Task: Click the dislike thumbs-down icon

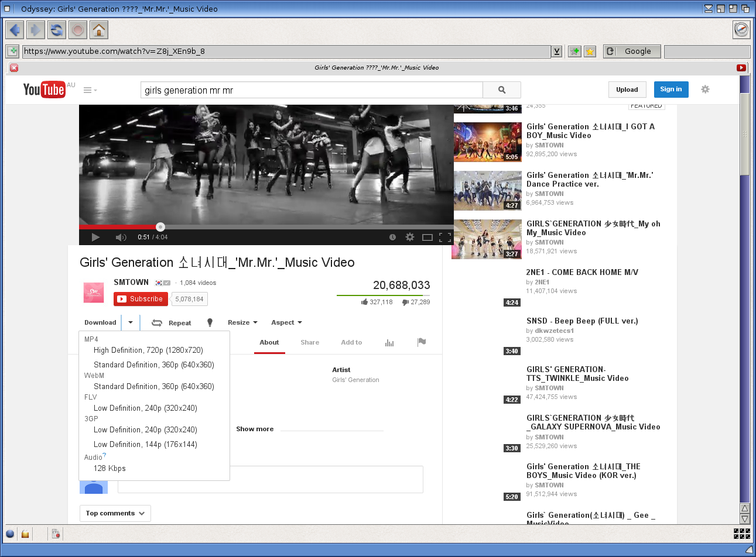Action: (405, 302)
